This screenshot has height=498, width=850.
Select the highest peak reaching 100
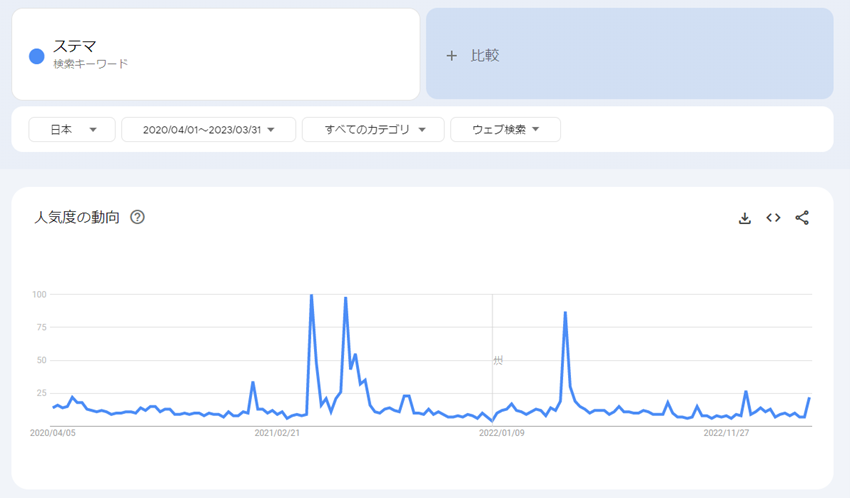(311, 296)
